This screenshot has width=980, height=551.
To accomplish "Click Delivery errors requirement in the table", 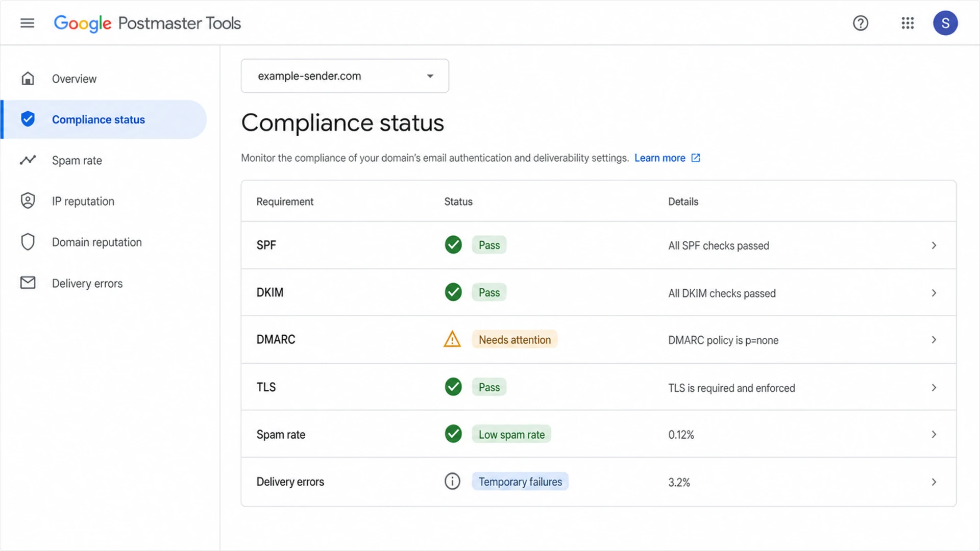I will click(290, 482).
